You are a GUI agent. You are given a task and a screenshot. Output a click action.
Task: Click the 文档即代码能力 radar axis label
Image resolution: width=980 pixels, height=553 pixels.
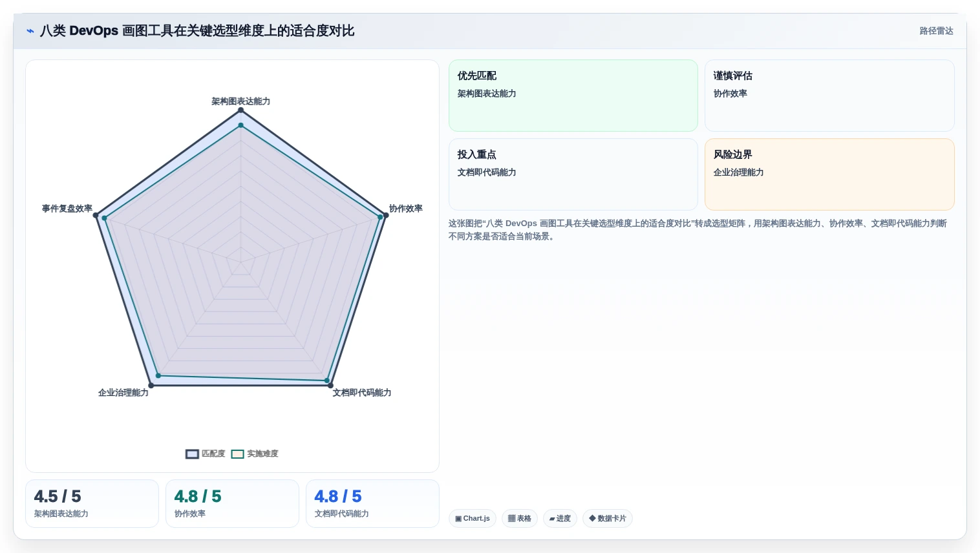[362, 393]
